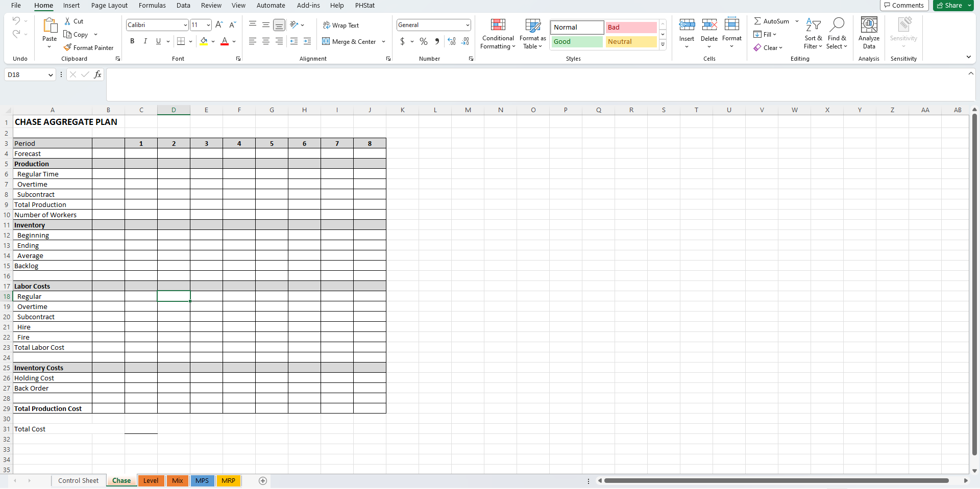
Task: Click the Delete cells icon
Action: click(709, 24)
